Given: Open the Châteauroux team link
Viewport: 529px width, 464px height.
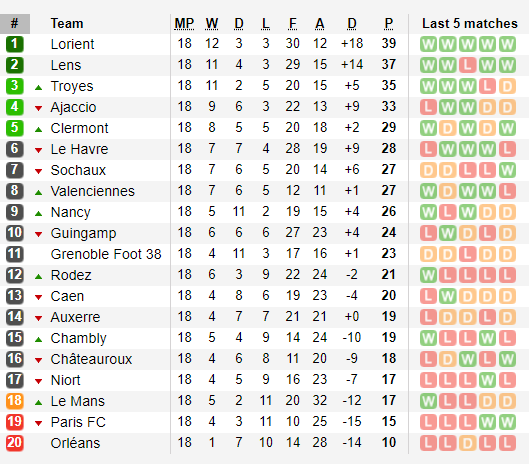Looking at the screenshot, I should (91, 359).
